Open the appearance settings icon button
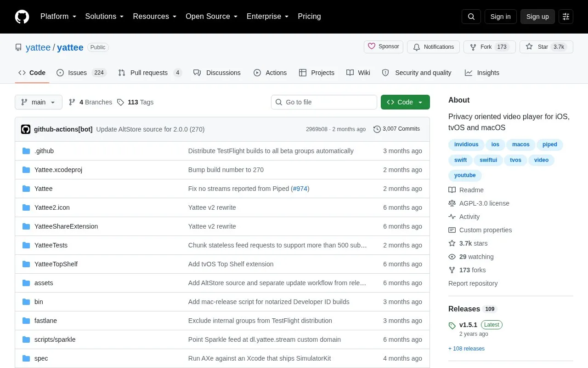Image resolution: width=588 pixels, height=368 pixels. coord(566,17)
